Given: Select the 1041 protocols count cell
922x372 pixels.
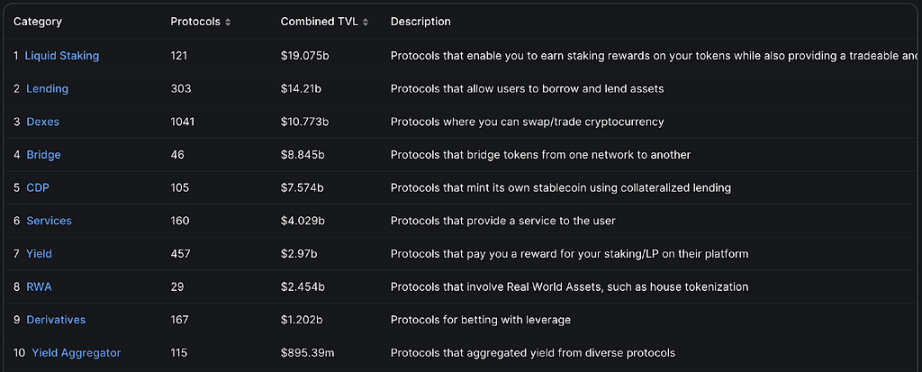Looking at the screenshot, I should click(182, 122).
